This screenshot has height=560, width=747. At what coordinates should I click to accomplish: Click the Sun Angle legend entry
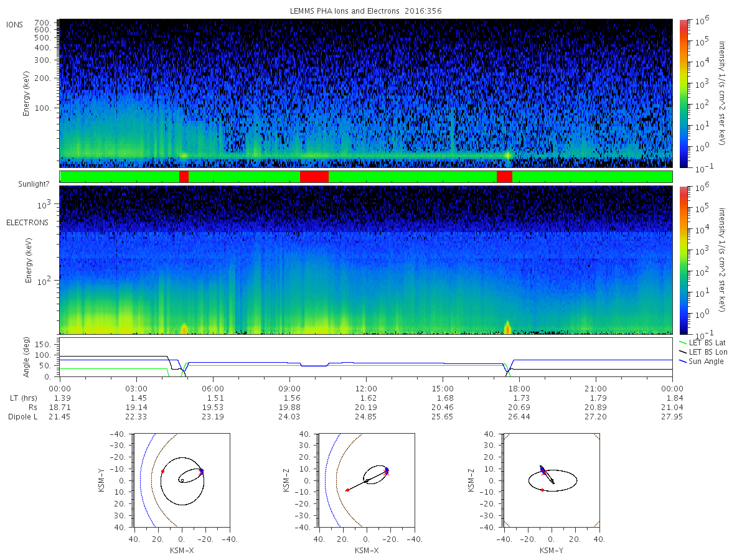click(x=702, y=362)
